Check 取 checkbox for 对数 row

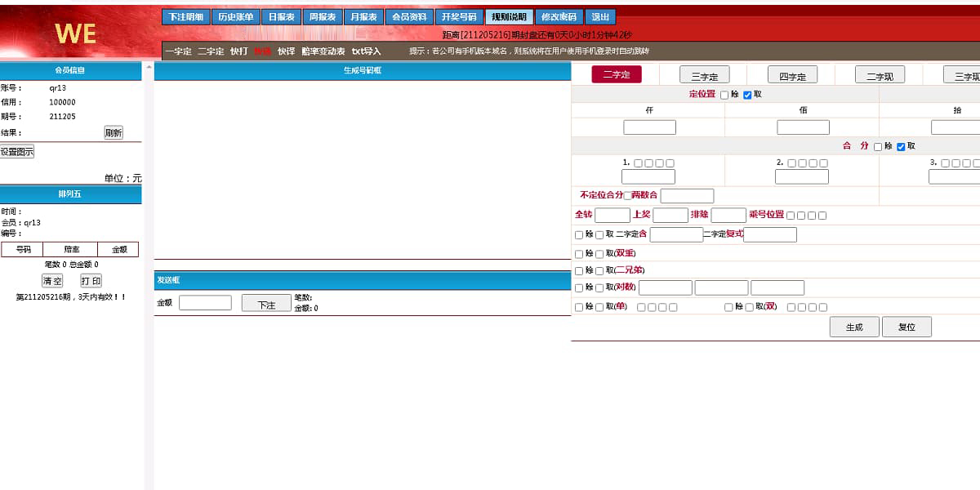pyautogui.click(x=599, y=288)
